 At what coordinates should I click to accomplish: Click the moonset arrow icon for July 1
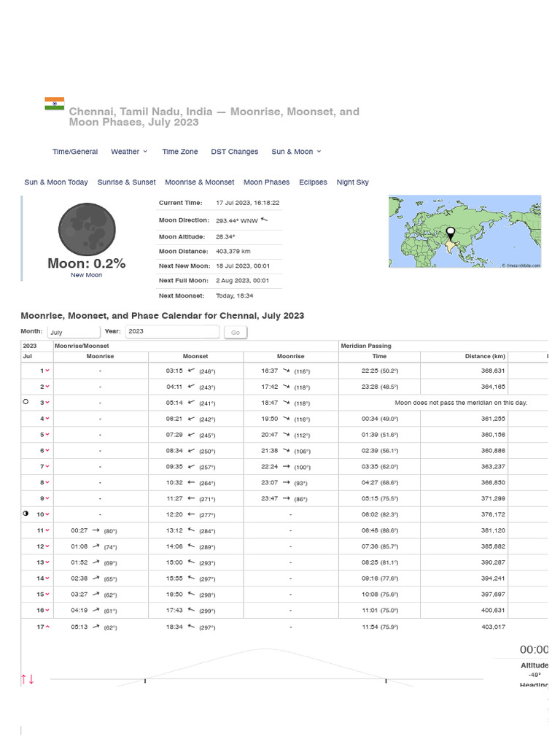coord(191,370)
